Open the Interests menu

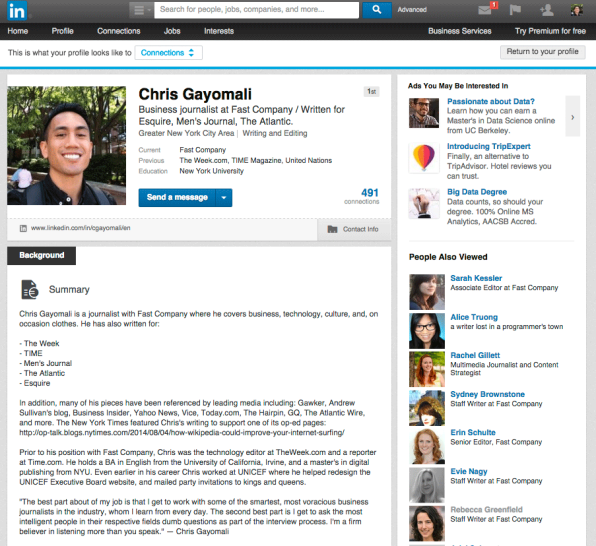(x=219, y=31)
